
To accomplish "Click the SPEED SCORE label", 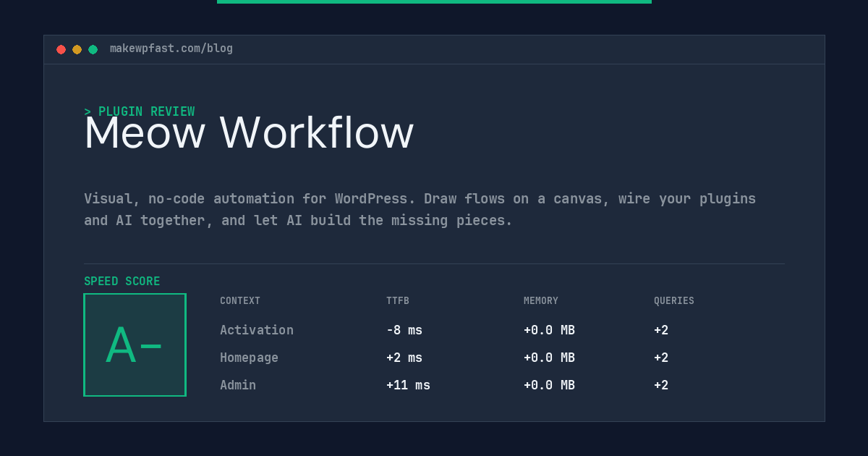I will [122, 282].
